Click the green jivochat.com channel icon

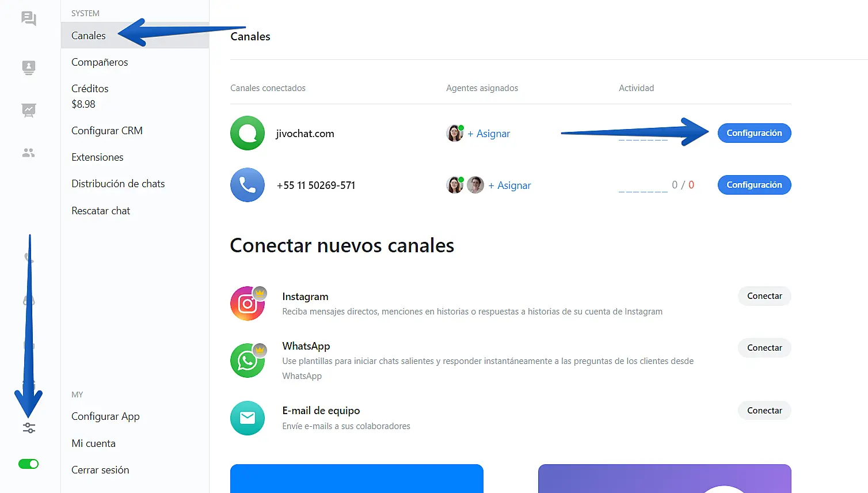click(248, 133)
